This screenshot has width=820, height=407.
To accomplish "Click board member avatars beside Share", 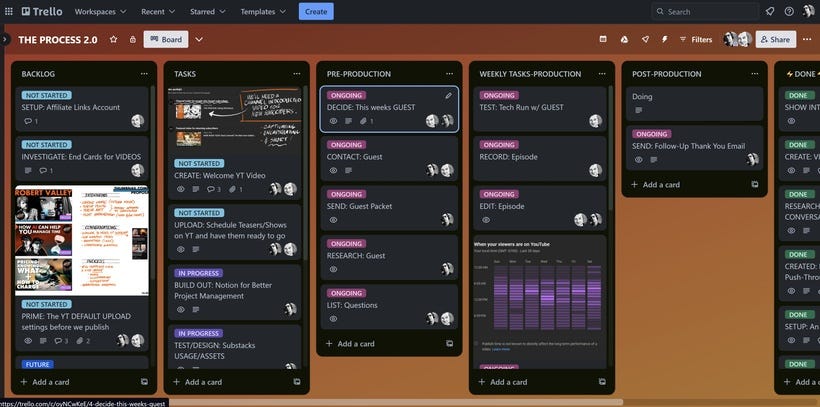I will pos(737,39).
